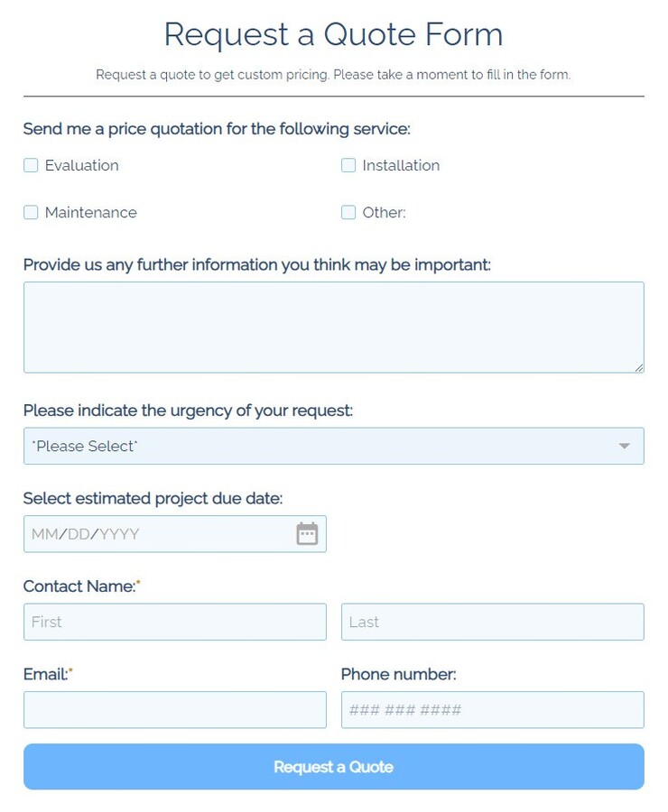Image resolution: width=668 pixels, height=812 pixels.
Task: Open the "Please Select" urgency combo box
Action: [x=334, y=446]
